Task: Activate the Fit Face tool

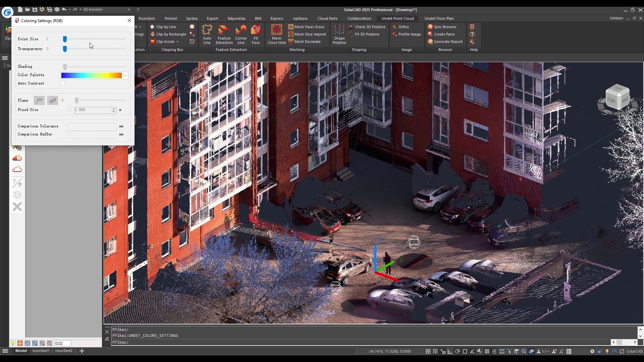Action: 256,34
